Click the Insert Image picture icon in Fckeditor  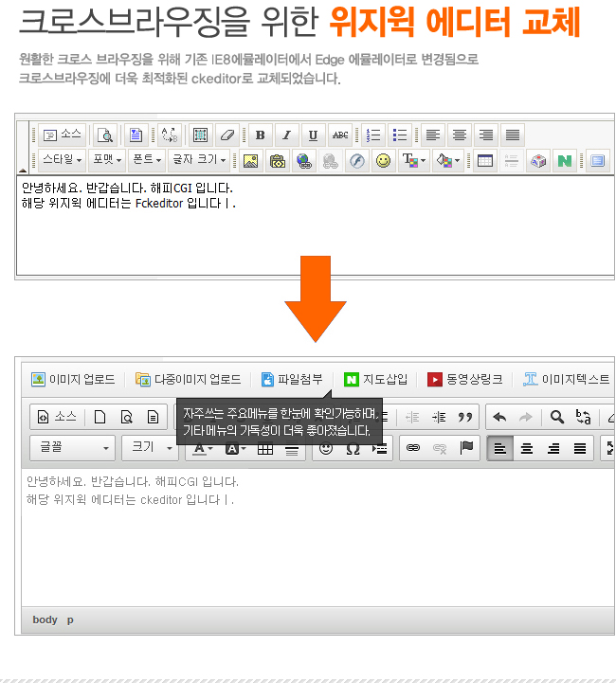coord(250,161)
